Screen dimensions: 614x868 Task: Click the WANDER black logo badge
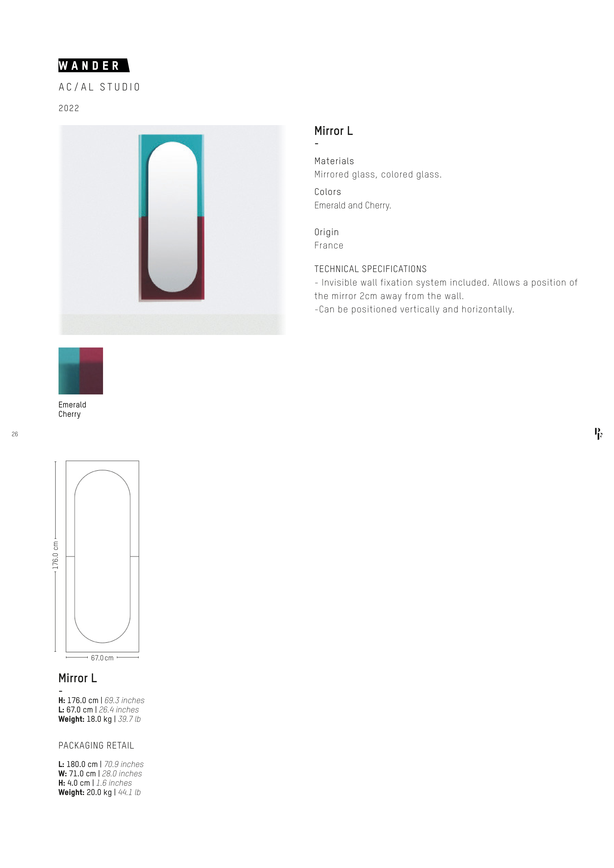(x=93, y=65)
